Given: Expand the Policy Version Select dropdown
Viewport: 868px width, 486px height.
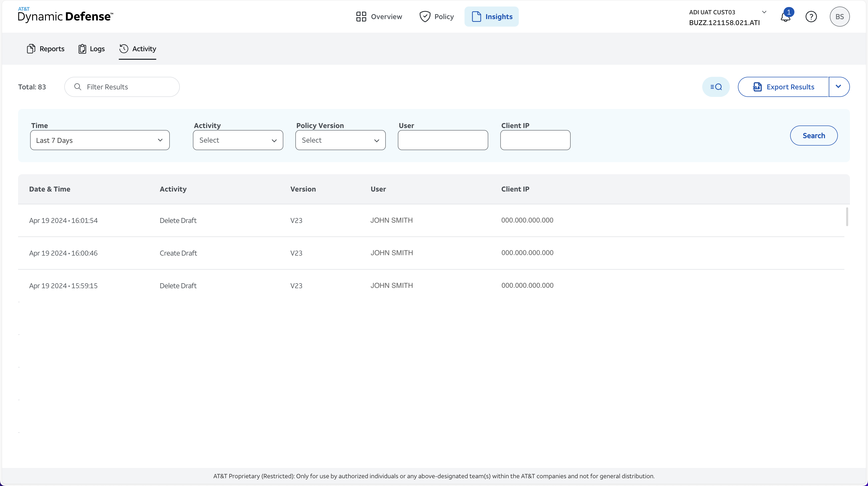Looking at the screenshot, I should coord(340,140).
